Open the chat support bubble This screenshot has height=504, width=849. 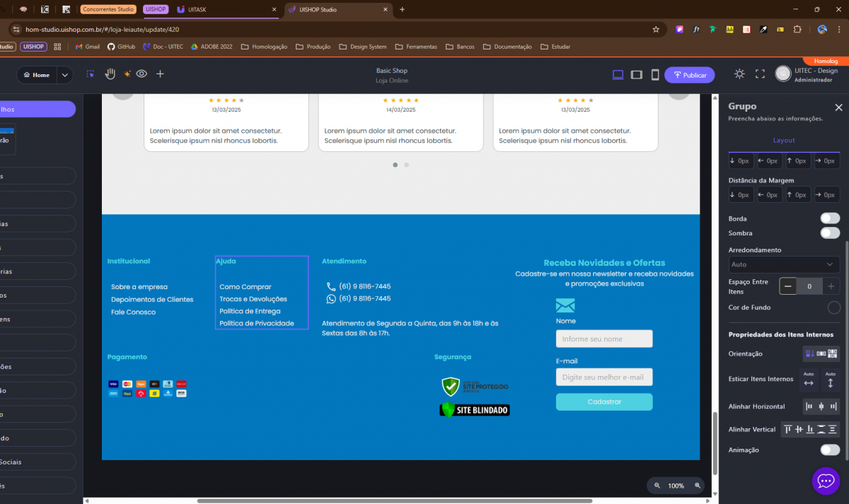point(826,481)
